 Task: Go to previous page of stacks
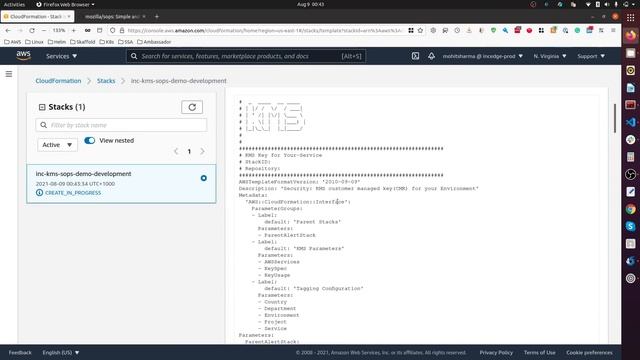pyautogui.click(x=176, y=151)
